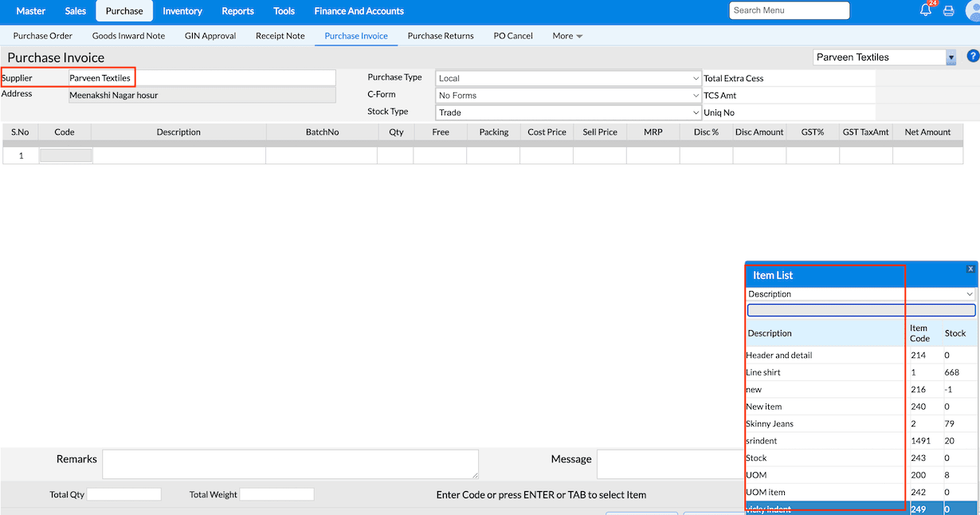Select lowercase 'new' item code 216
The height and width of the screenshot is (515, 980).
[861, 390]
